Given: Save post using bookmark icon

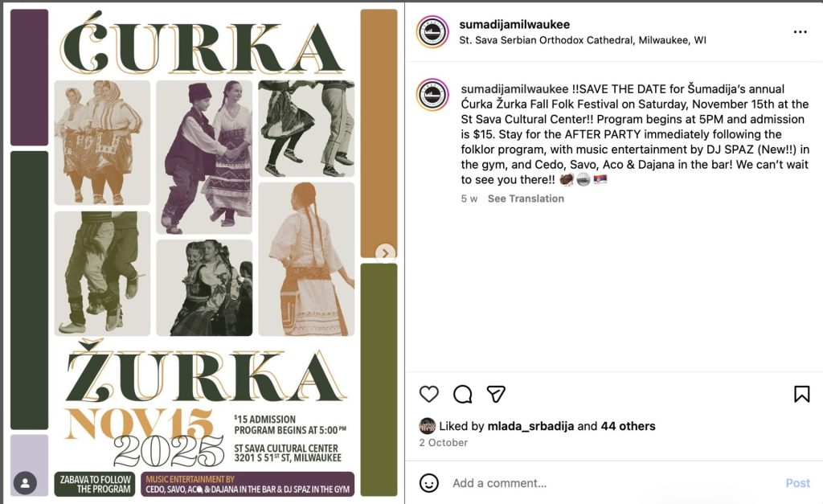Looking at the screenshot, I should pos(801,394).
